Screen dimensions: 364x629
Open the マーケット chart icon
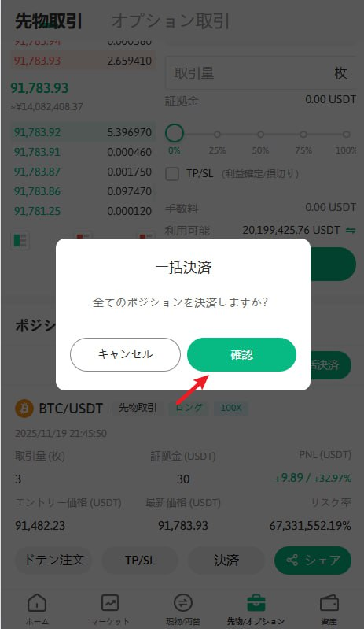pyautogui.click(x=110, y=603)
